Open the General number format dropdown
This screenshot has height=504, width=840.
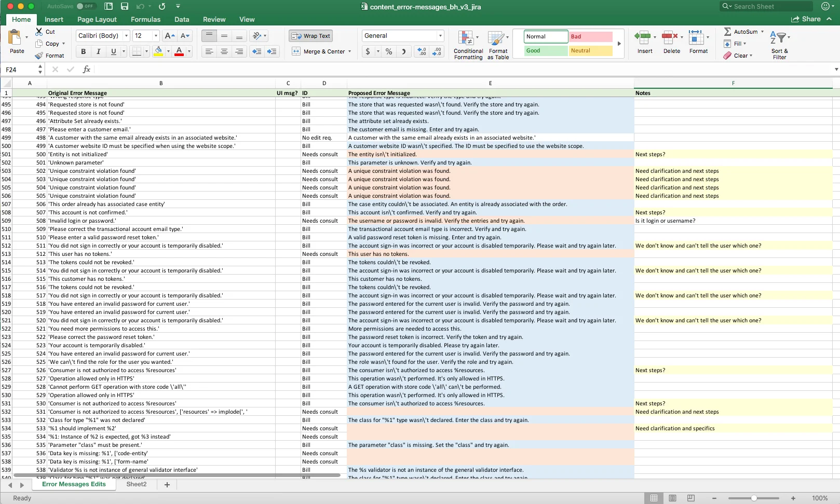tap(440, 36)
